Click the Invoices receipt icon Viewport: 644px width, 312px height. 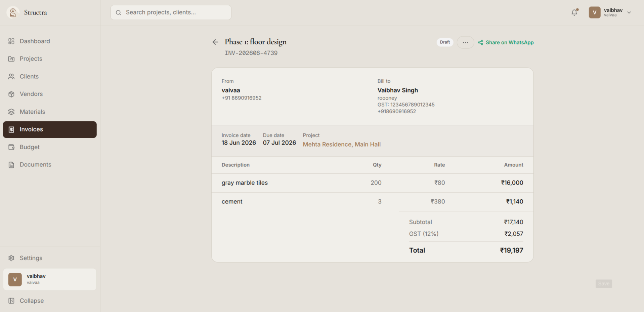[x=11, y=129]
